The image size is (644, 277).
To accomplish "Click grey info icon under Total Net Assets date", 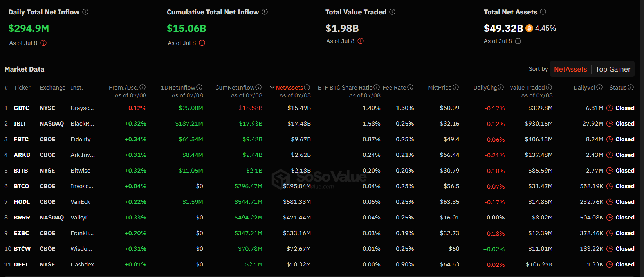I will (x=518, y=41).
